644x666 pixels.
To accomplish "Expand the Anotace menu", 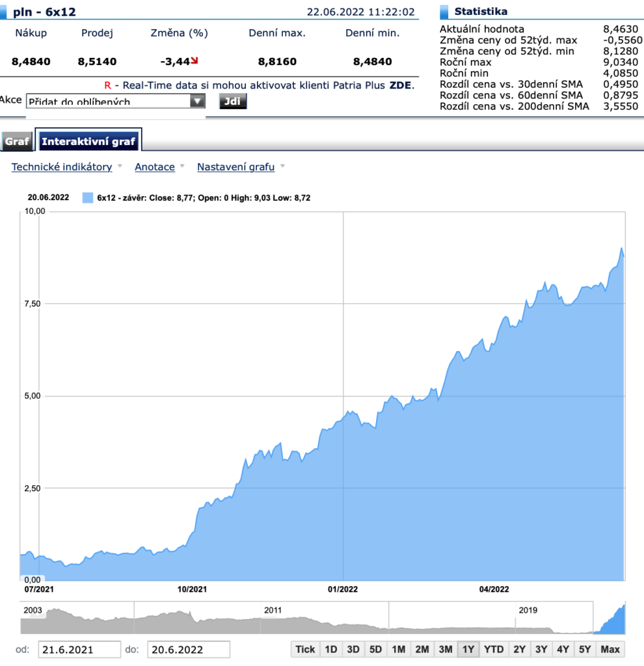I will (x=155, y=167).
